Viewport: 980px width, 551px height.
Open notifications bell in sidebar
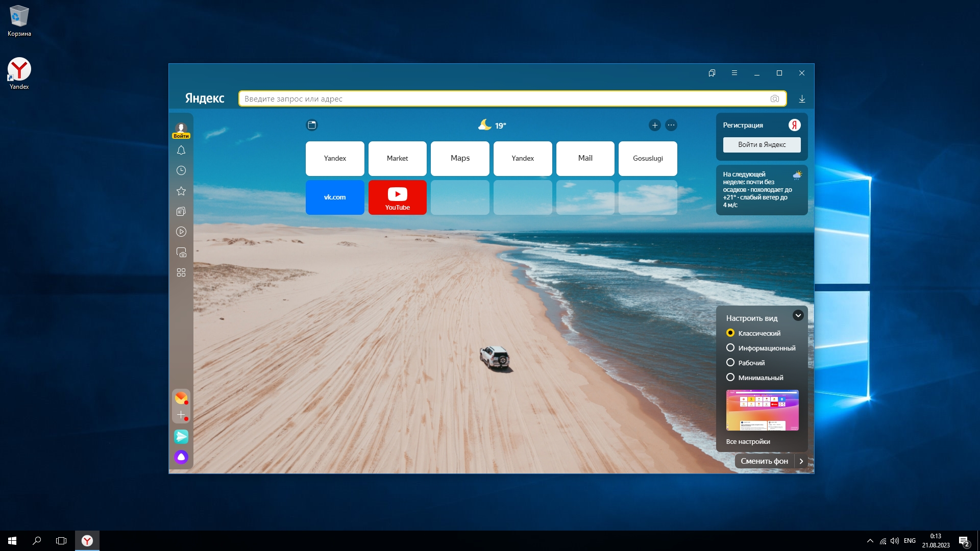coord(181,150)
